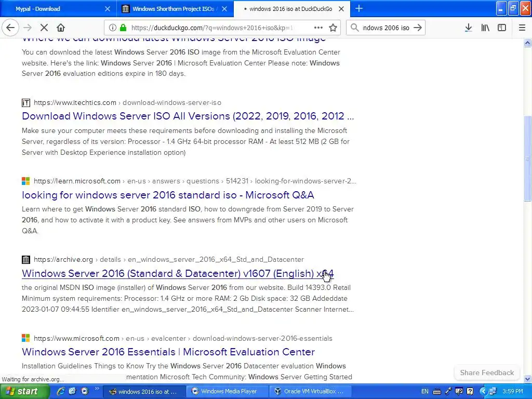
Task: Open the Windows Start menu
Action: click(x=24, y=392)
